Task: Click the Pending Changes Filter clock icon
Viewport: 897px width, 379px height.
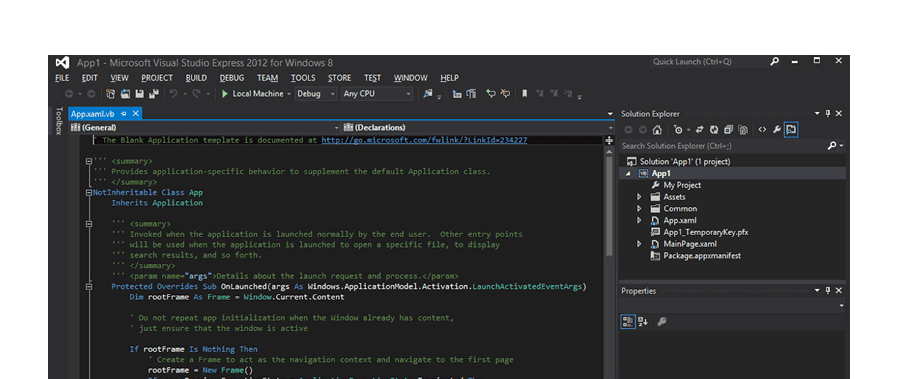Action: 678,130
